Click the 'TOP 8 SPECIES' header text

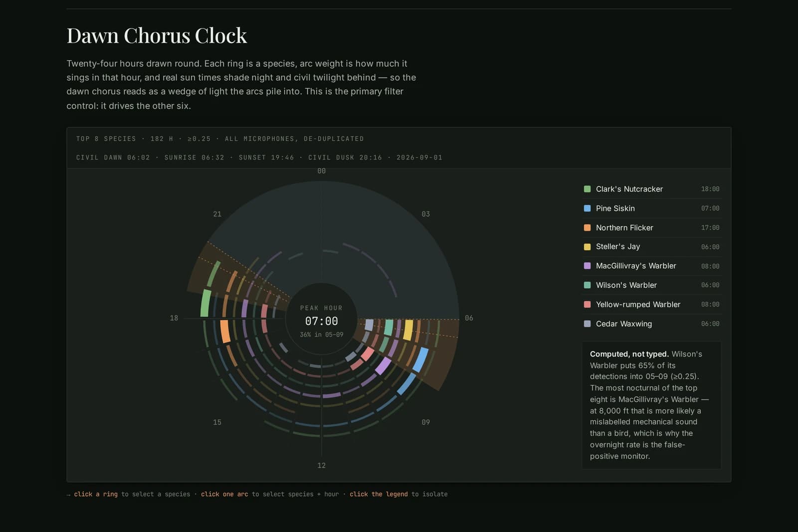click(x=106, y=139)
